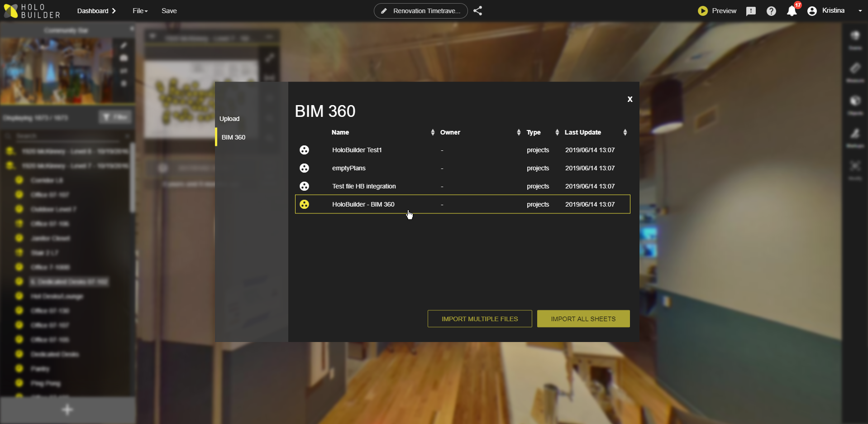Click the HoloBuilder - BIM 360 icon

click(x=304, y=204)
